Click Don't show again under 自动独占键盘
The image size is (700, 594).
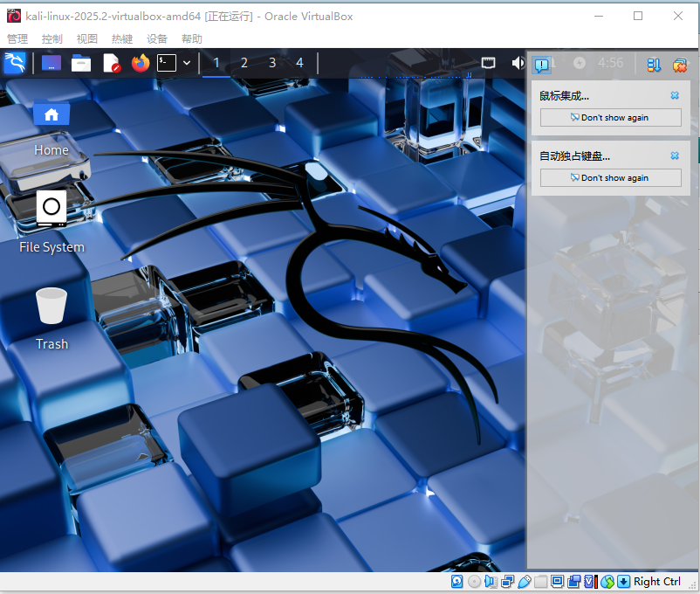(611, 178)
